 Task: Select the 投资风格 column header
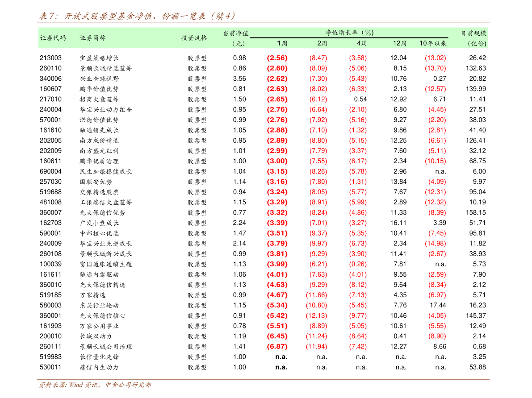(194, 38)
